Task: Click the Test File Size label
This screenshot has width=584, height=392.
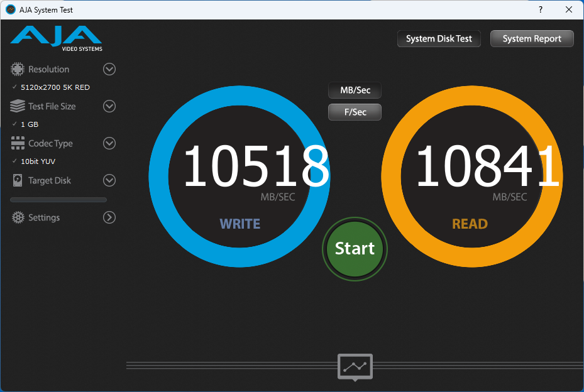Action: pyautogui.click(x=52, y=106)
